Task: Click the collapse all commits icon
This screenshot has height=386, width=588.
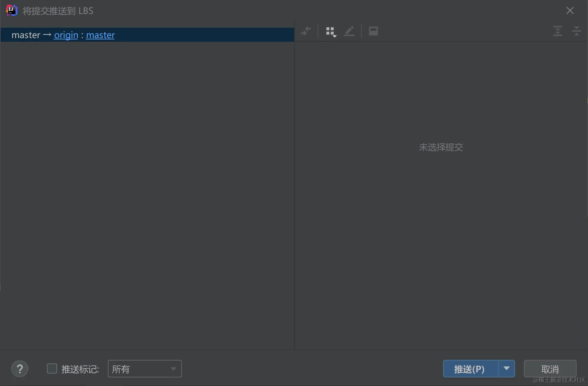Action: pos(576,31)
